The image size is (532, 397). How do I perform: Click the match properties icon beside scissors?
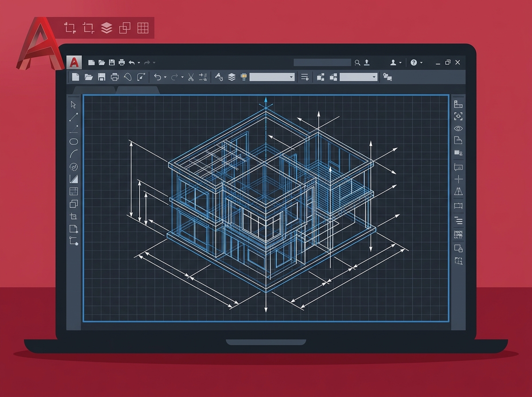point(203,77)
